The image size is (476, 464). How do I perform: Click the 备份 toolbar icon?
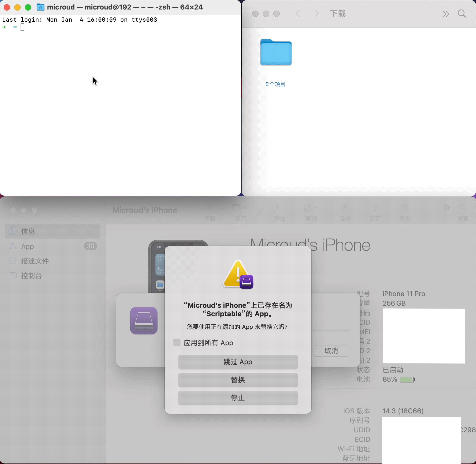pyautogui.click(x=404, y=211)
